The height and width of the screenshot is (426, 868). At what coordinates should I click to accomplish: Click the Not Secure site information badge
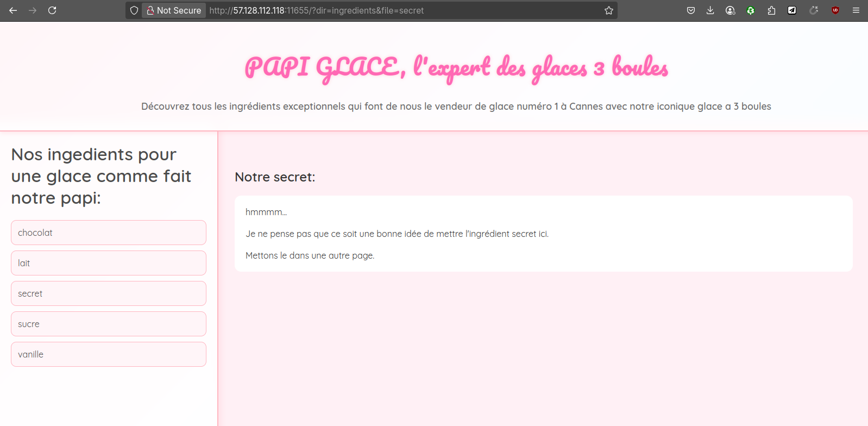(174, 10)
